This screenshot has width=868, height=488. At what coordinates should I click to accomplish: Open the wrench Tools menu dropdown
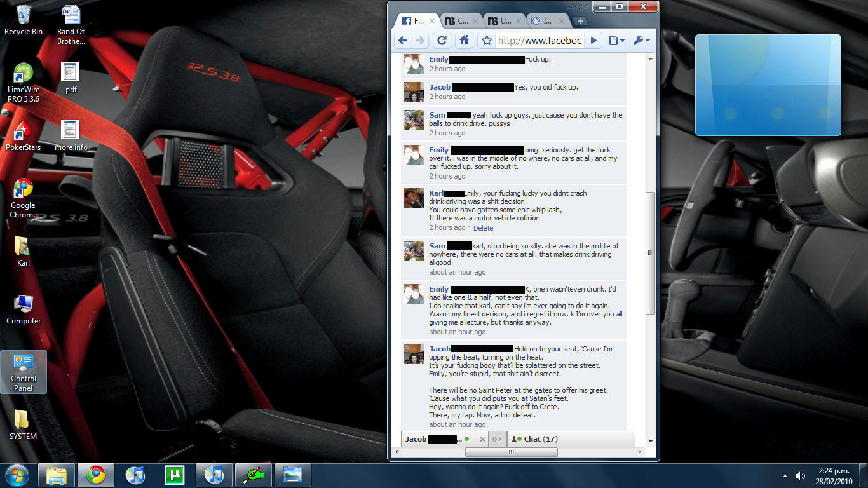[642, 41]
